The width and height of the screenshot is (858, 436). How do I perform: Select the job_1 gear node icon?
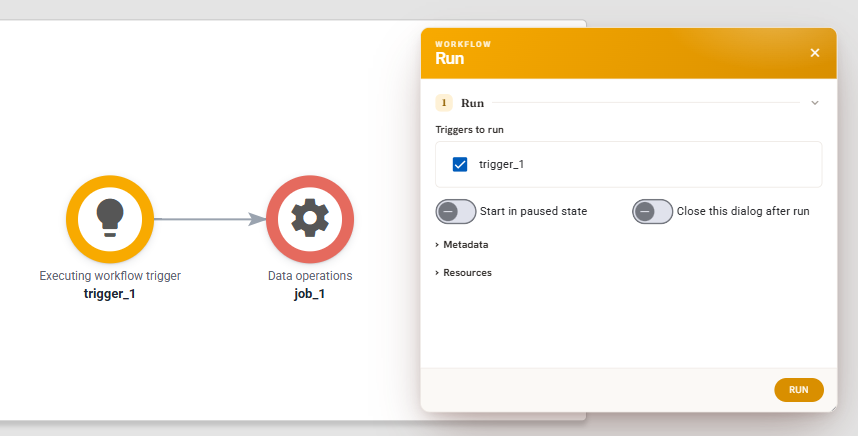[x=310, y=219]
